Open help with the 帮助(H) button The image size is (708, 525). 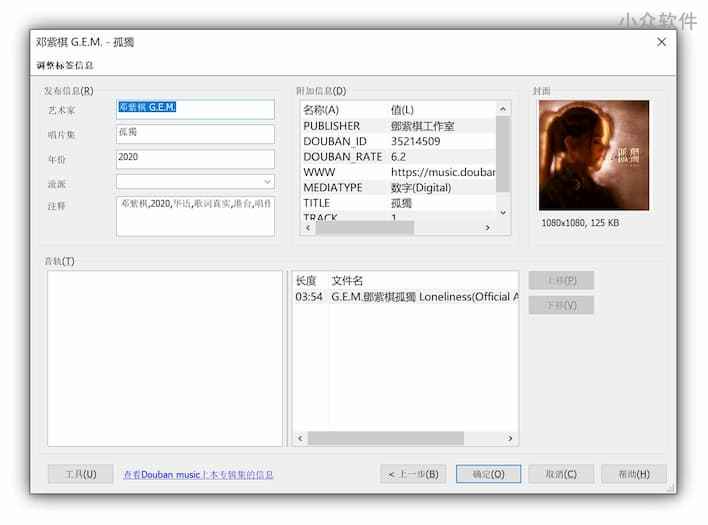[634, 474]
